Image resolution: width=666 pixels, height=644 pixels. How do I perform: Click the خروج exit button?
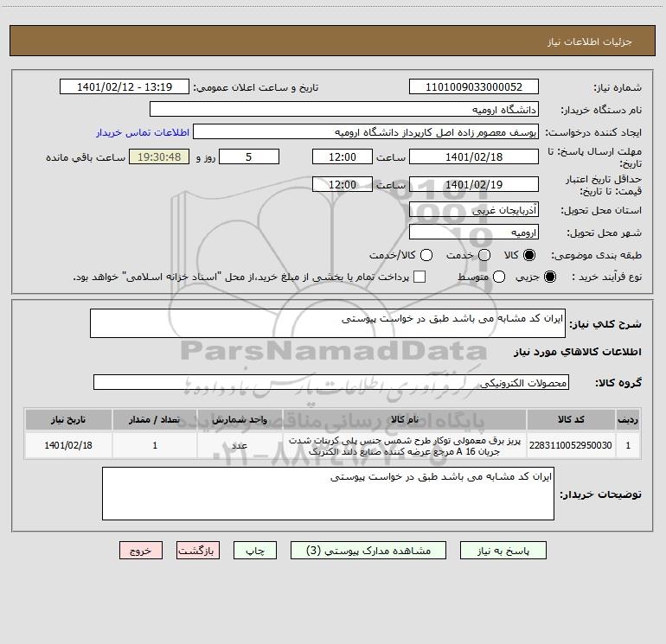click(x=141, y=551)
